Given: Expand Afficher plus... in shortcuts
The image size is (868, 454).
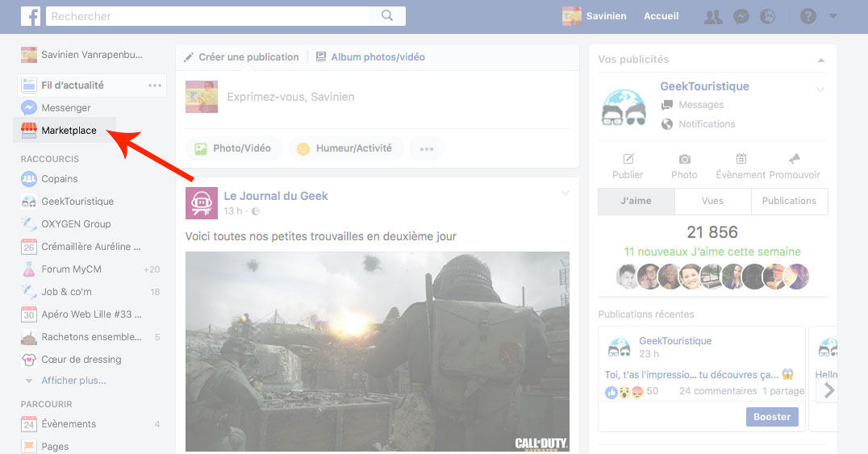Looking at the screenshot, I should pos(73,381).
